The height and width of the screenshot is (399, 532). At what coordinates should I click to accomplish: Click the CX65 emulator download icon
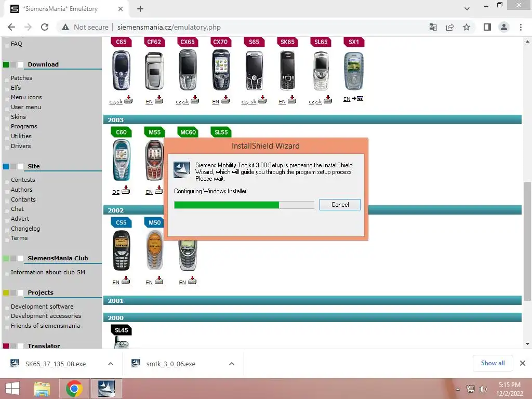click(195, 99)
